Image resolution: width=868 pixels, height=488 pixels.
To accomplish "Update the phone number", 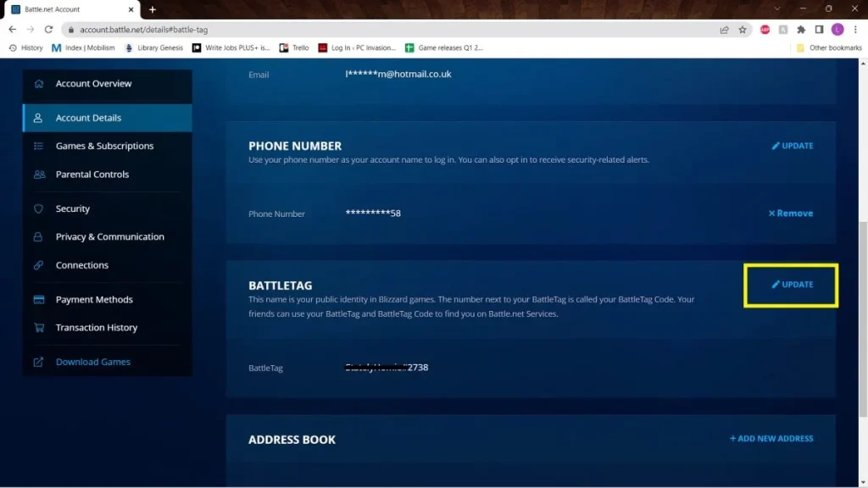I will click(793, 146).
